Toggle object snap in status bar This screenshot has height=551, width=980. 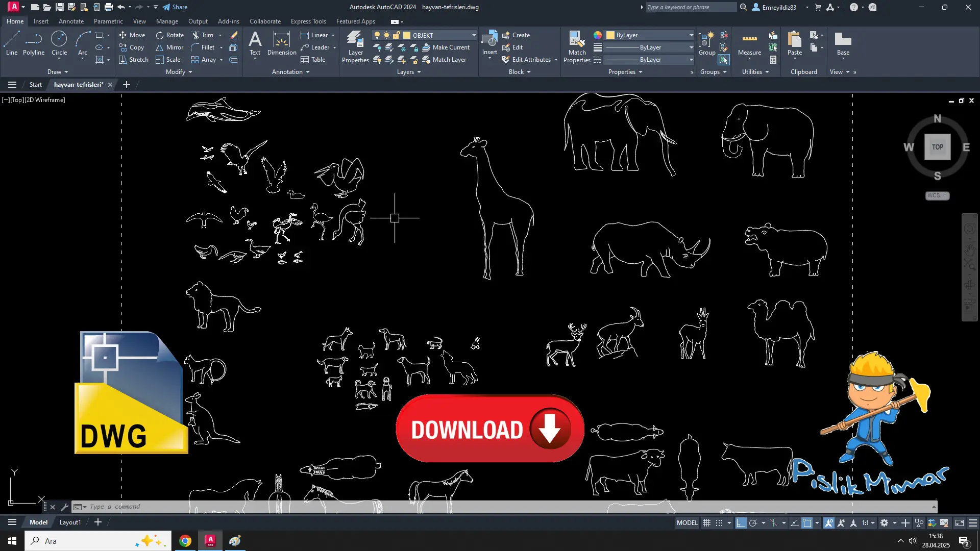coord(807,523)
